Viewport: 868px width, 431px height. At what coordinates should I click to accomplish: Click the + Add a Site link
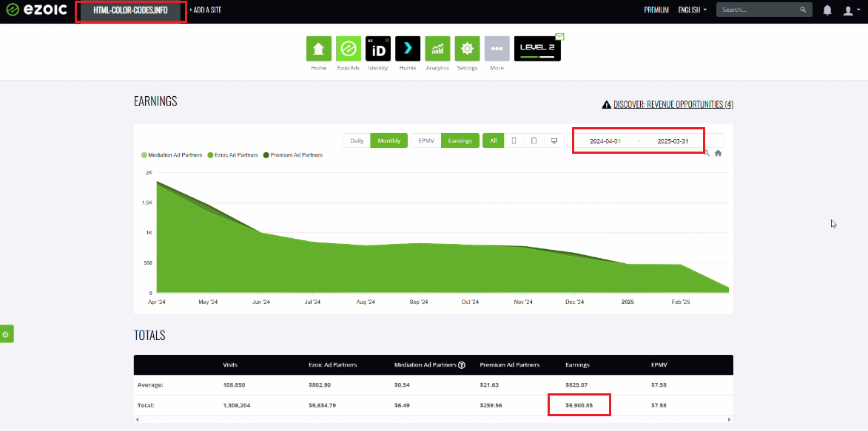tap(206, 10)
